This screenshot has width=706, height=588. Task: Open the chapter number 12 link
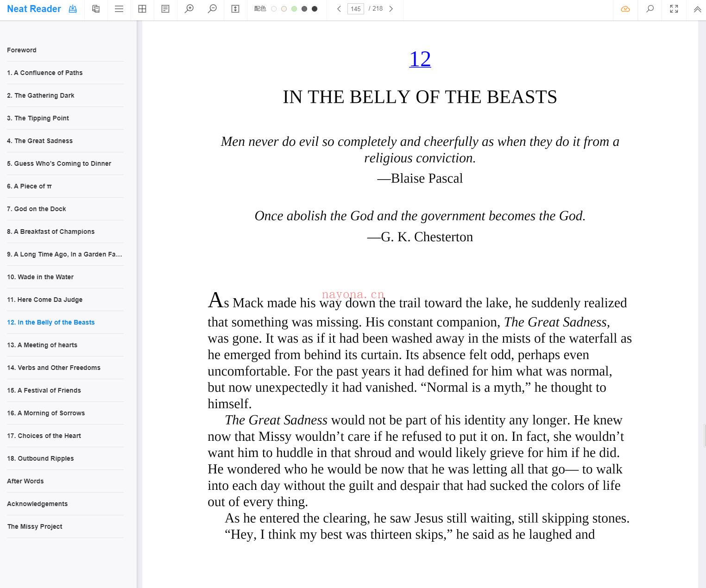click(420, 59)
